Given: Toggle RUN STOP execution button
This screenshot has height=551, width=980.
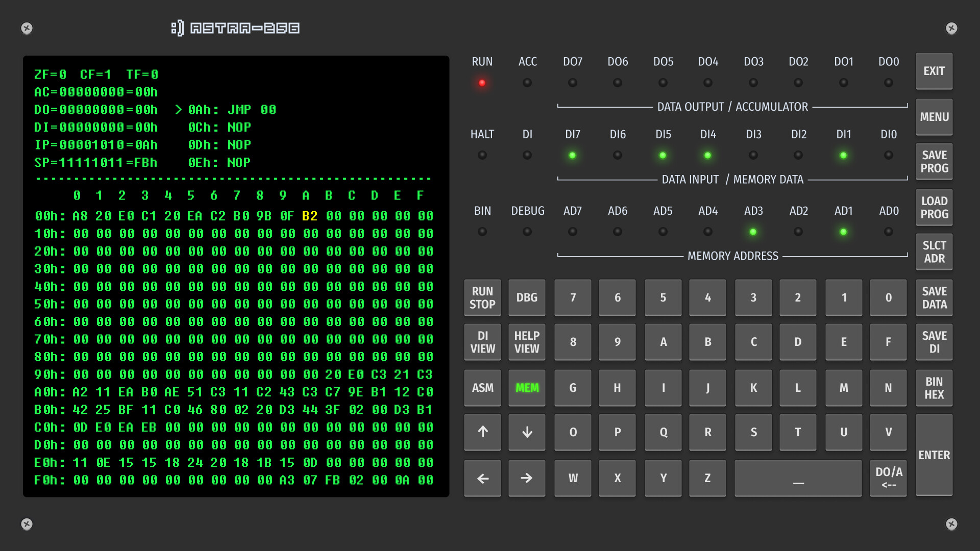Looking at the screenshot, I should point(482,298).
